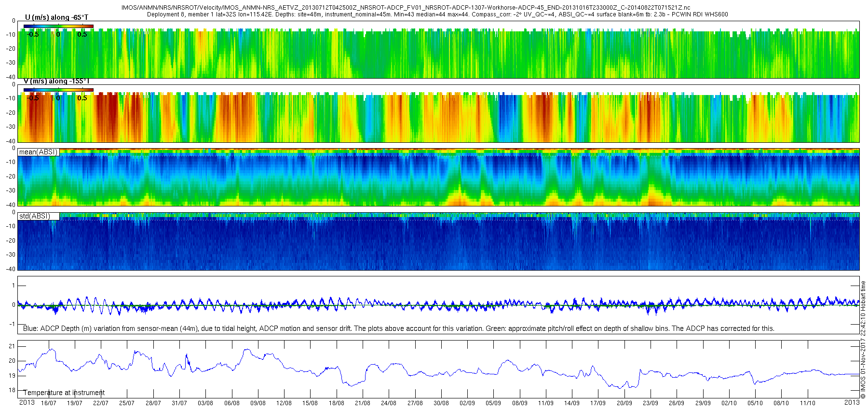Screen dimensions: 868x410
Task: Click the '0.5' label on the U color scale
Action: 82,34
